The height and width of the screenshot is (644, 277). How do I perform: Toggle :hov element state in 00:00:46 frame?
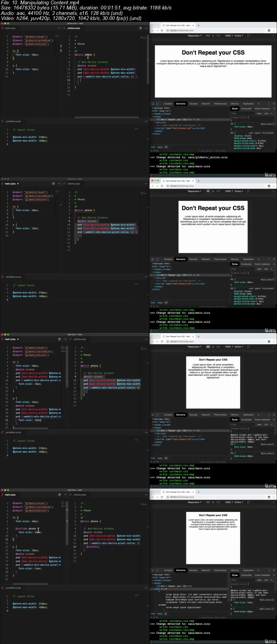pos(259,269)
